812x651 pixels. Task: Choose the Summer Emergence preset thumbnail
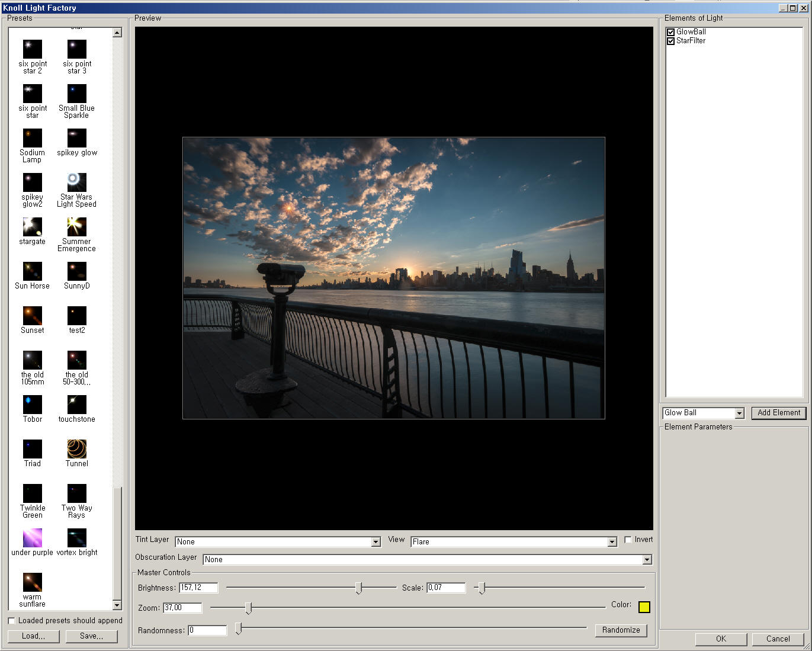click(x=76, y=227)
